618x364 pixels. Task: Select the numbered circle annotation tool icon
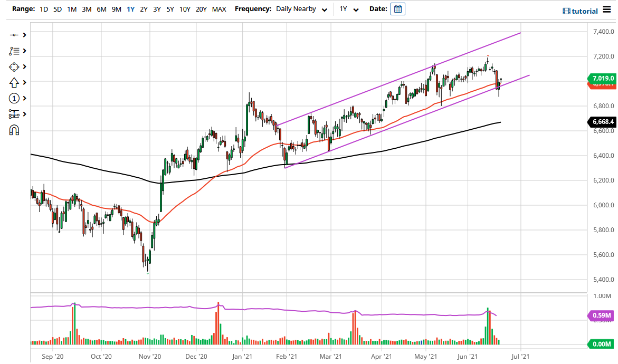click(x=14, y=99)
